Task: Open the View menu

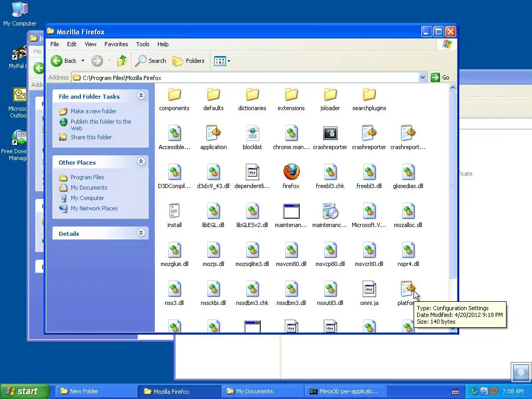Action: pos(90,44)
